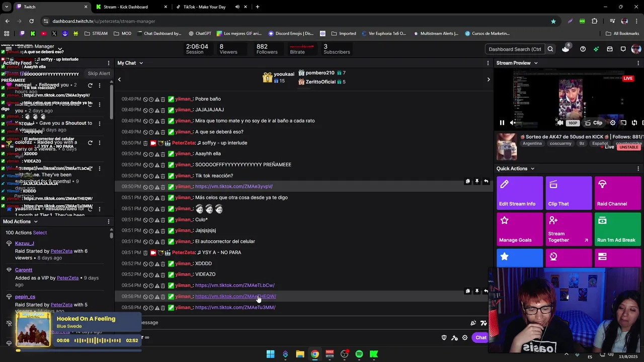
Task: Open the shield mode icon in chat
Action: click(444, 337)
